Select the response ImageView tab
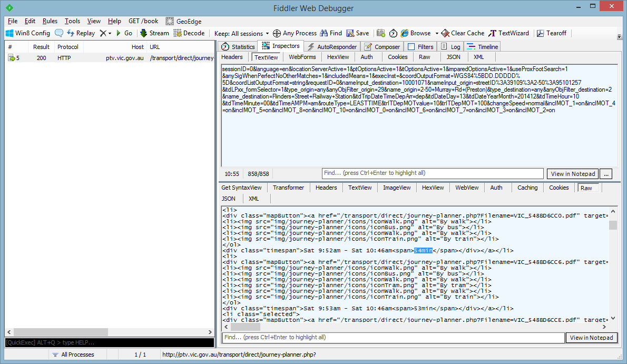Screen dimensions: 627x364 (397, 188)
